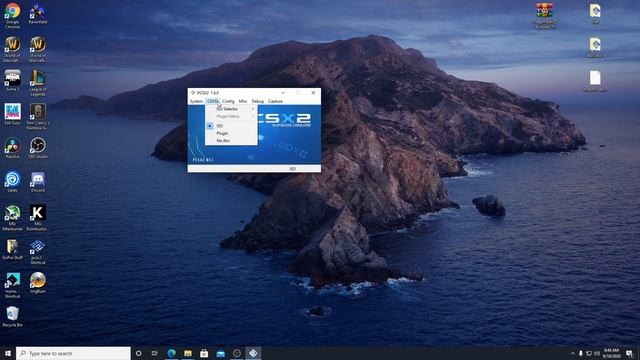
Task: Open the Capture menu in PCSX2
Action: point(275,101)
